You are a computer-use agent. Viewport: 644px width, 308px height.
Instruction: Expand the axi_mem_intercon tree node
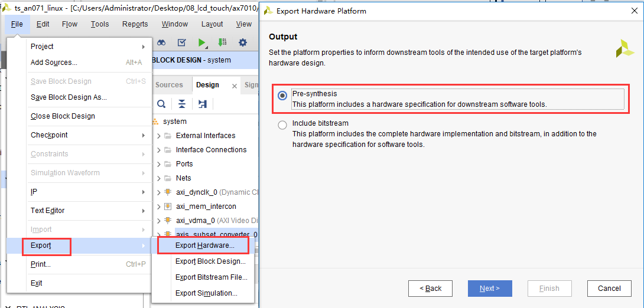pos(159,207)
